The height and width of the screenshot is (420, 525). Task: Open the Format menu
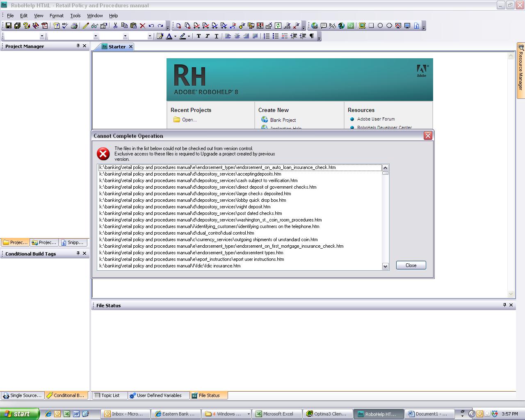(x=57, y=16)
